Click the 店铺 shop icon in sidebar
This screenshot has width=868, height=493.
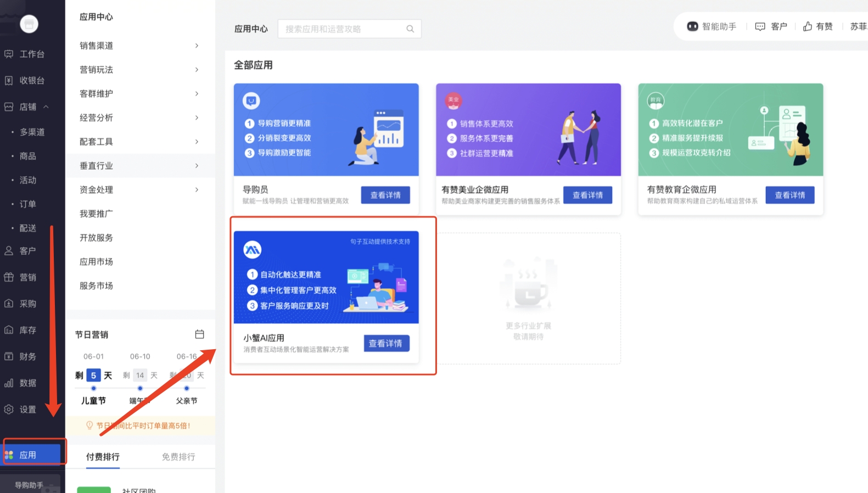coord(9,107)
